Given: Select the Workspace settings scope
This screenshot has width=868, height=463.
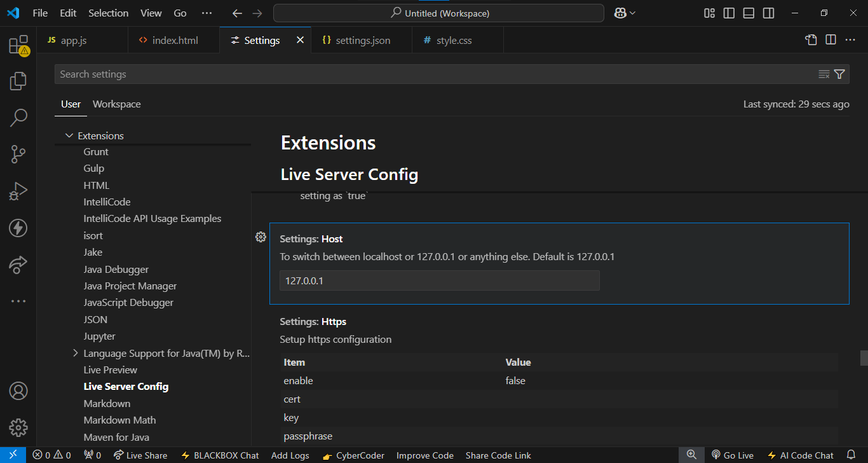Looking at the screenshot, I should [117, 104].
